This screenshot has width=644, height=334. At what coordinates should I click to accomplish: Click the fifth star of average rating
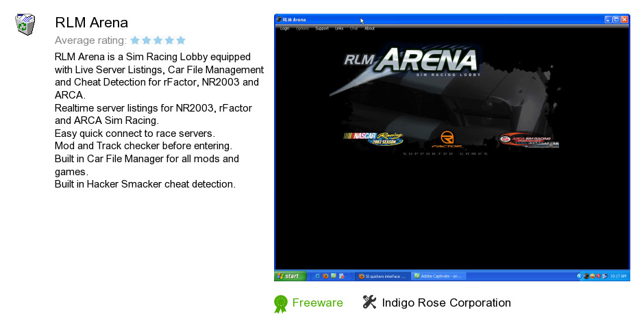click(181, 40)
